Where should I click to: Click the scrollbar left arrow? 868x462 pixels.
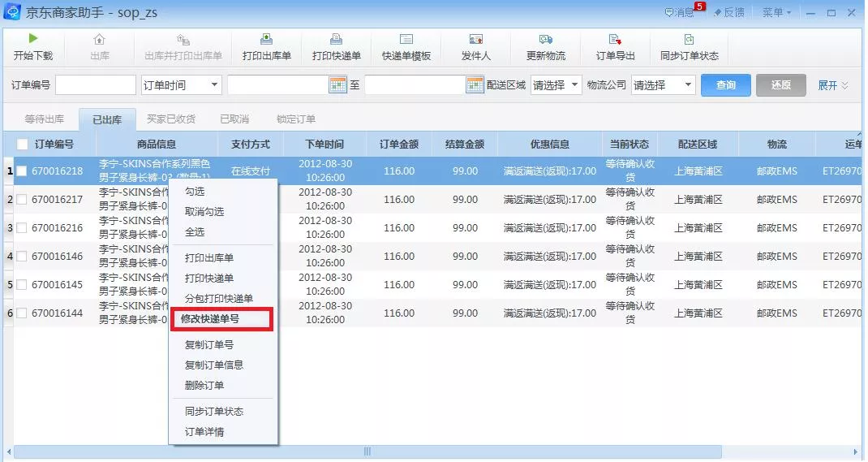pos(8,451)
